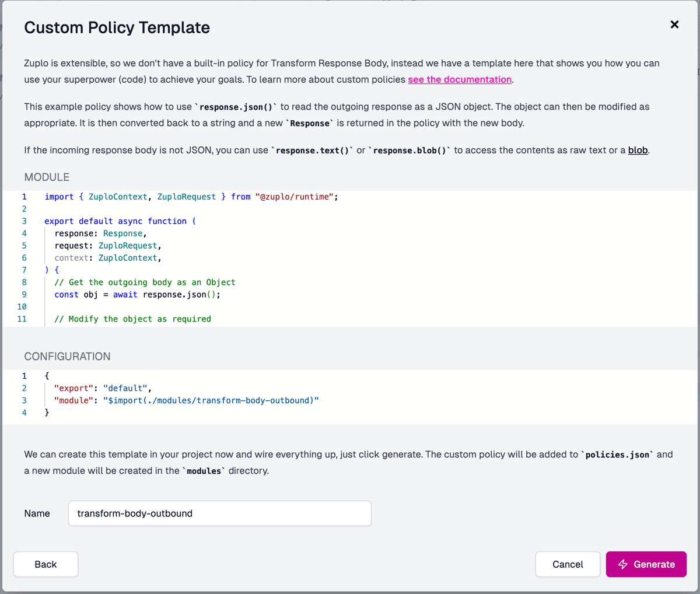Viewport: 700px width, 594px height.
Task: Go back with the Back button
Action: [45, 564]
